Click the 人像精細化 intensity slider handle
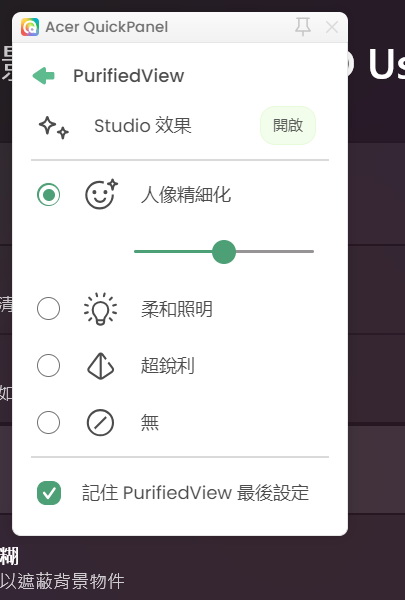The image size is (405, 600). coord(224,252)
